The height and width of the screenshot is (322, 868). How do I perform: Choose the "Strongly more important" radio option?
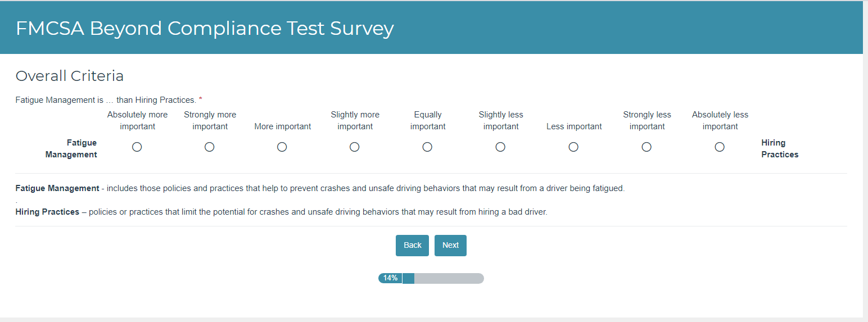(x=210, y=147)
